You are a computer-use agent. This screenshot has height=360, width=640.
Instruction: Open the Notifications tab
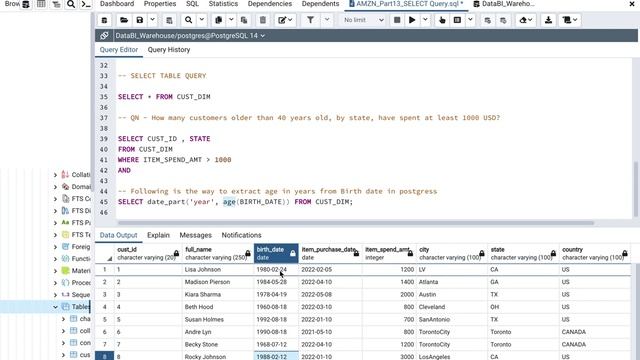(241, 235)
